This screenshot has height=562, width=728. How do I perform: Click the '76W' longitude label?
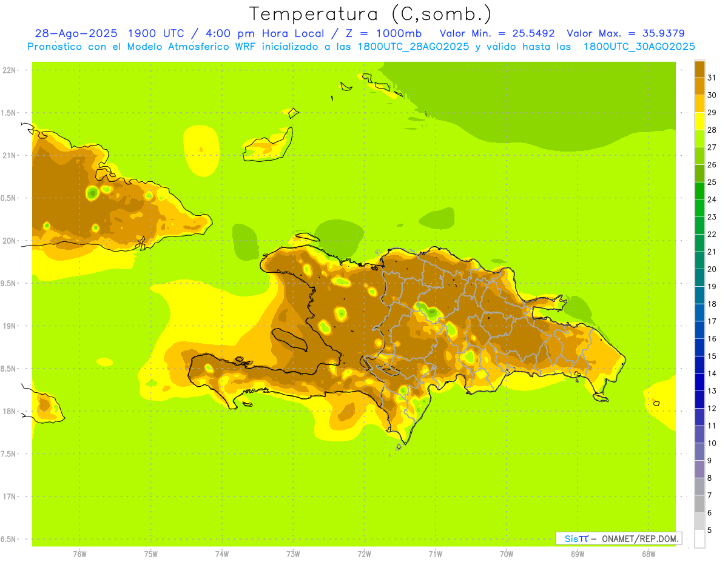79,554
